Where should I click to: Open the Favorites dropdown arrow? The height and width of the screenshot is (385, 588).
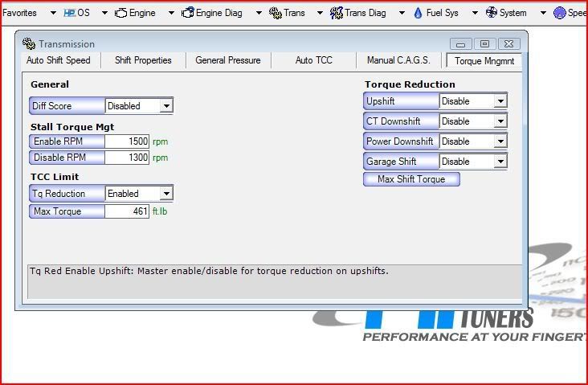53,13
